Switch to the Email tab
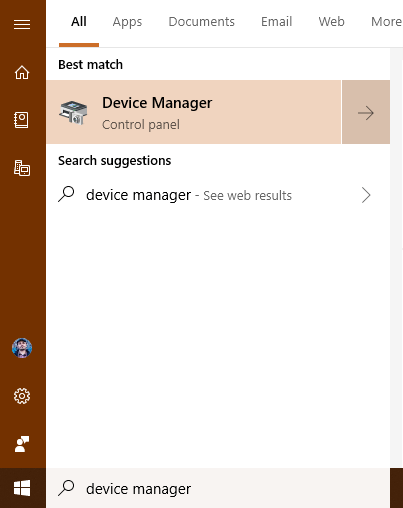The image size is (403, 508). point(276,22)
